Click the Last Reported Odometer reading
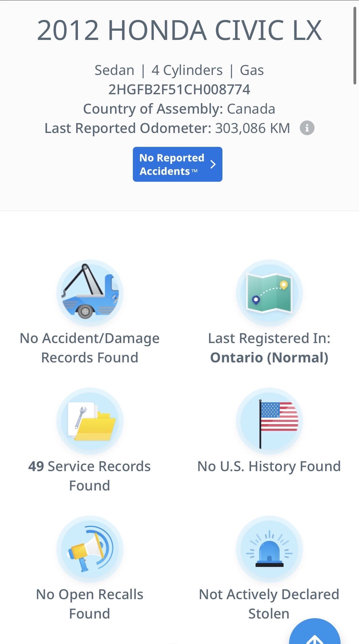 167,128
